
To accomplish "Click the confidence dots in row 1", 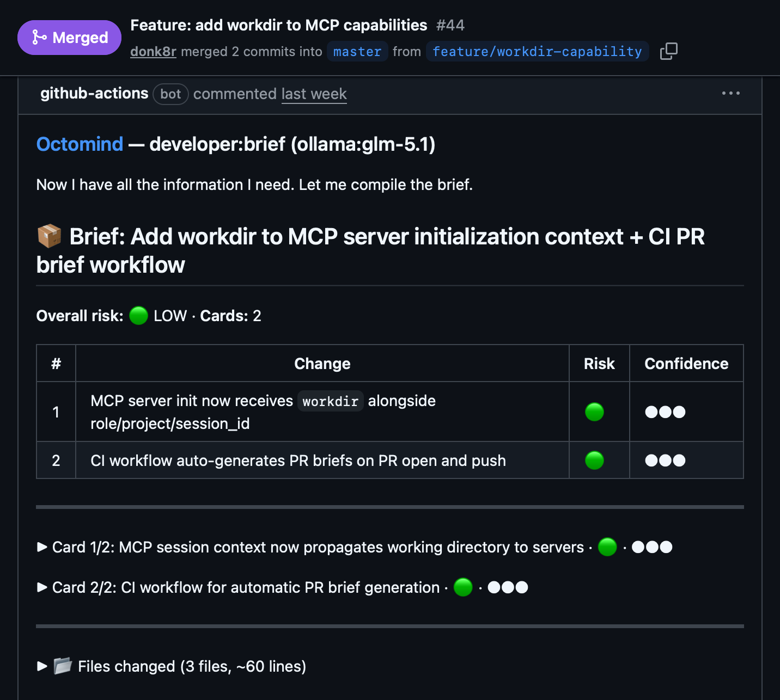I will [665, 412].
